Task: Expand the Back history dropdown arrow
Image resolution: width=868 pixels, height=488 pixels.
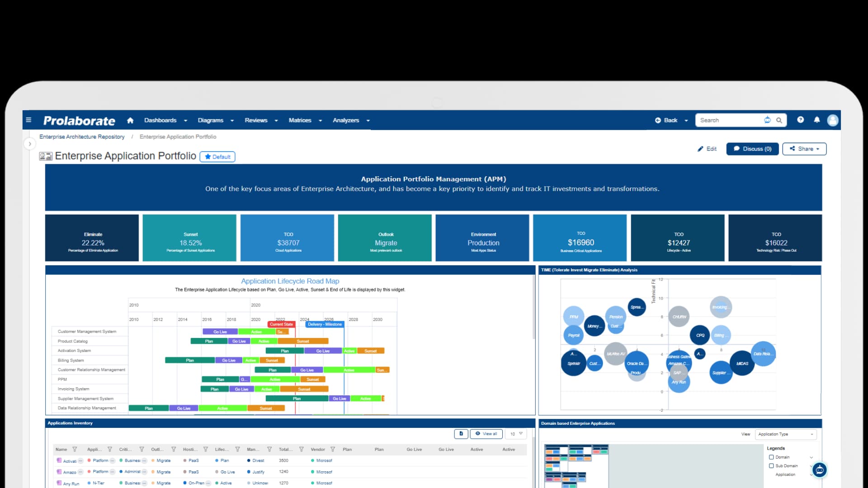Action: tap(686, 121)
